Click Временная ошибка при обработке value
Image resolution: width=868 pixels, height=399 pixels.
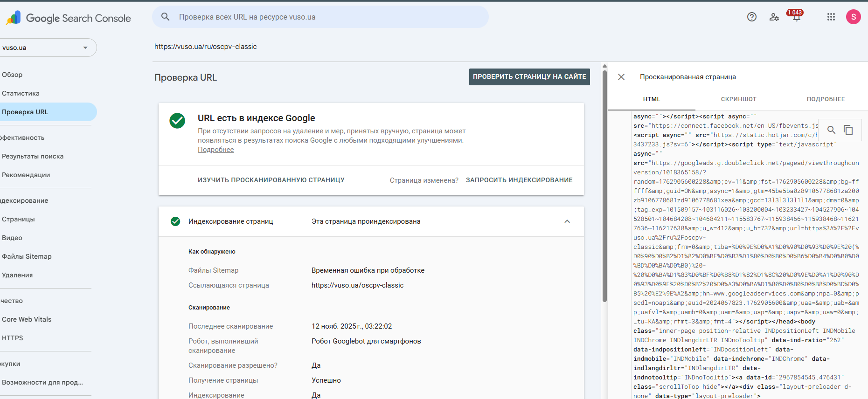(368, 270)
